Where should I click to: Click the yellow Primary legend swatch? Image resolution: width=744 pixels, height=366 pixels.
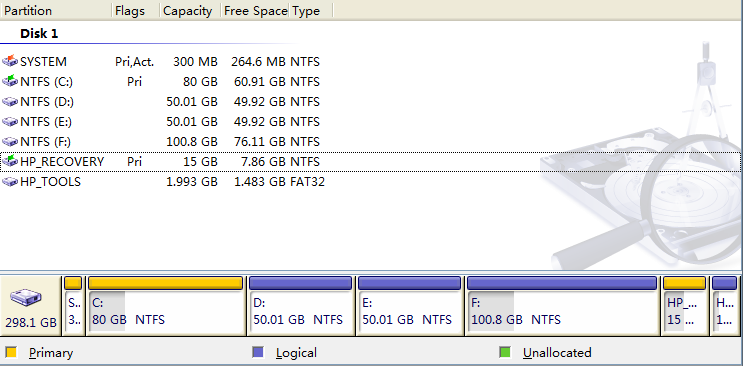pos(11,352)
